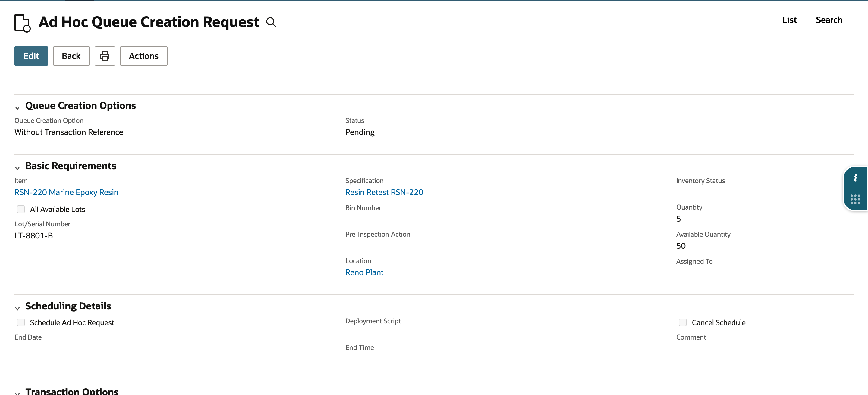Open the Search link at top right
The width and height of the screenshot is (868, 395).
[x=829, y=20]
